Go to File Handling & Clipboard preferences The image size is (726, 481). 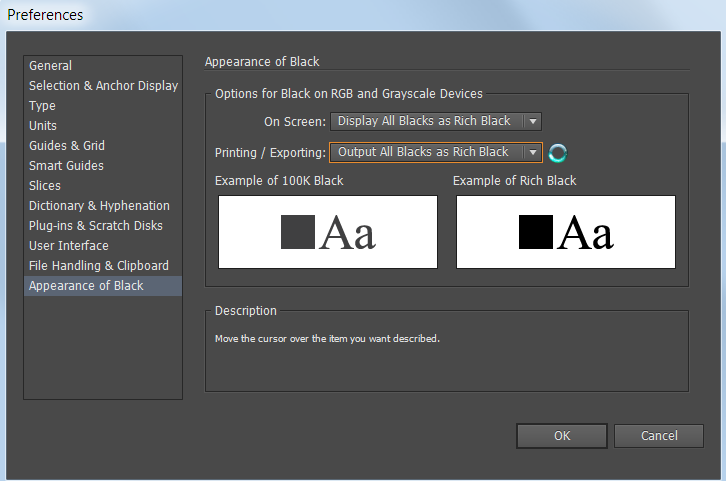103,265
